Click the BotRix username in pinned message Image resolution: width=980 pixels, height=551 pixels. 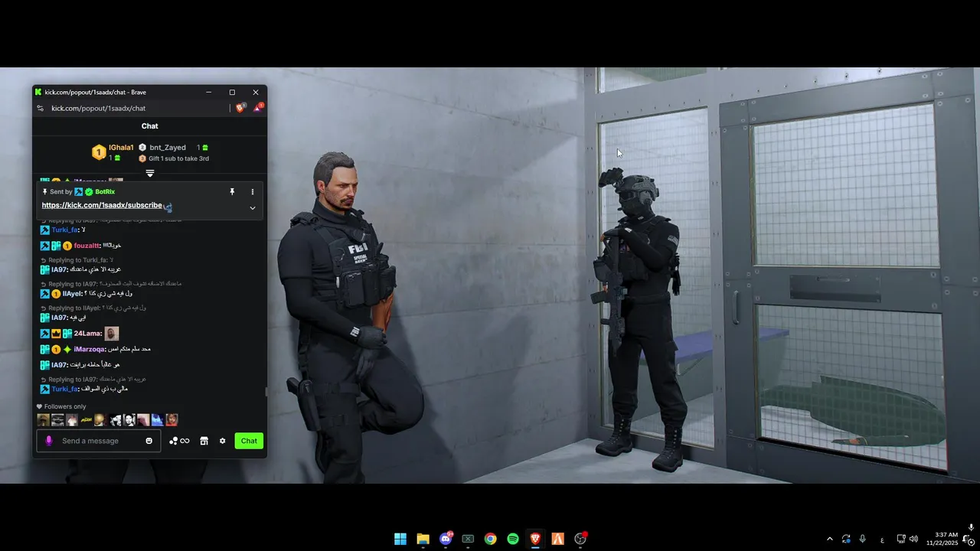(x=105, y=191)
